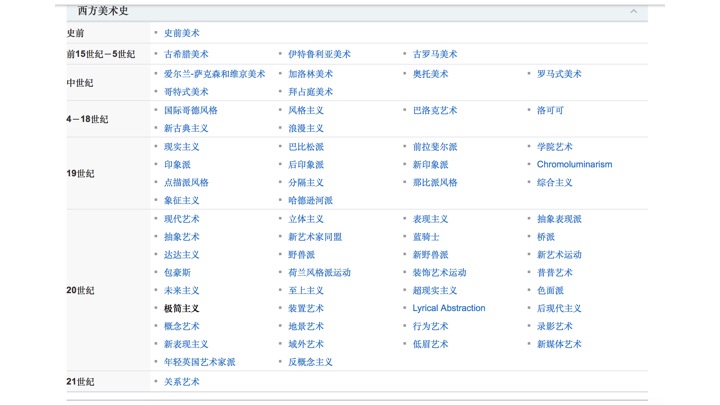Open the 达达主义 link
The width and height of the screenshot is (720, 405).
(182, 255)
